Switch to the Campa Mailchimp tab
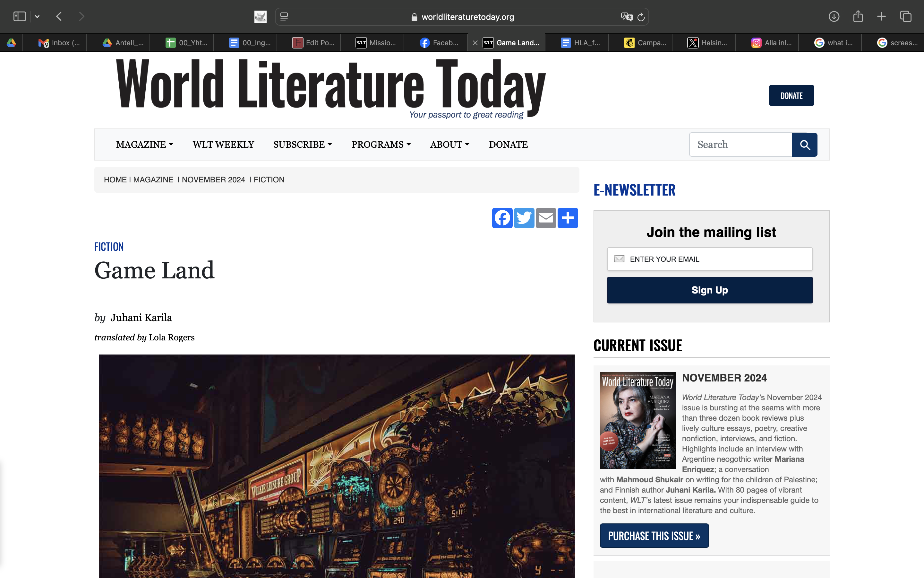 pyautogui.click(x=640, y=43)
